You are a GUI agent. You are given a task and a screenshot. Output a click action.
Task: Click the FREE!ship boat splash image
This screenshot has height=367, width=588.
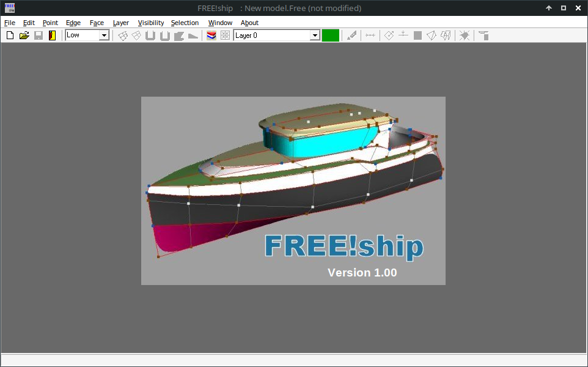293,191
